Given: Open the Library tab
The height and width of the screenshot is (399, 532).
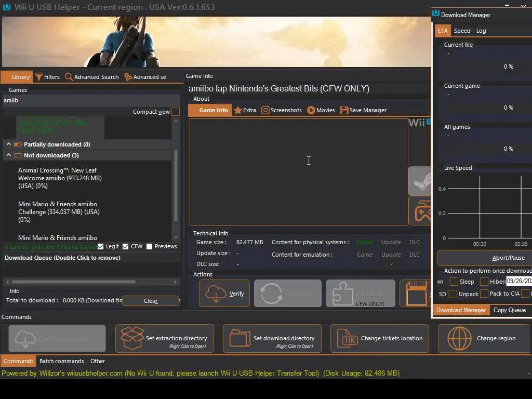Looking at the screenshot, I should 17,77.
